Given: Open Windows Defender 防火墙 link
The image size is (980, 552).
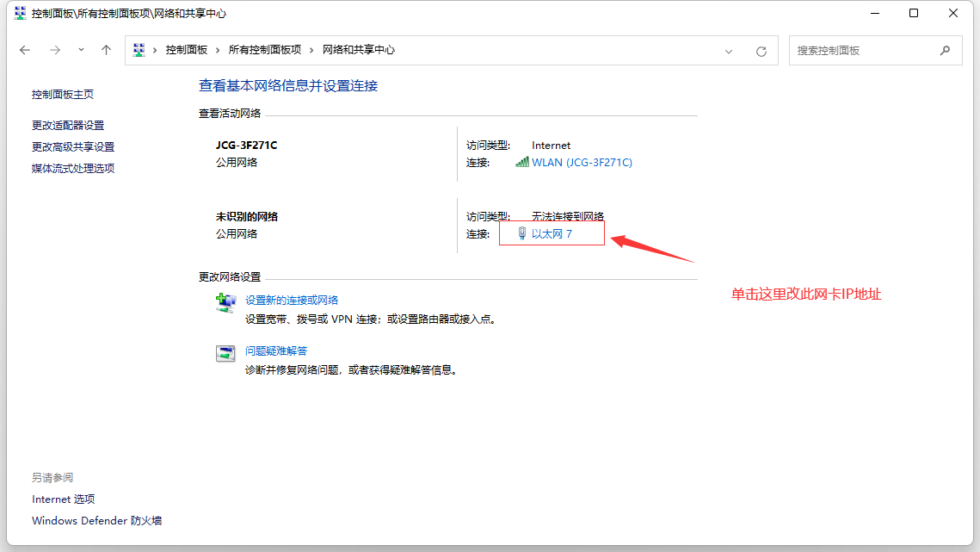Looking at the screenshot, I should point(96,520).
